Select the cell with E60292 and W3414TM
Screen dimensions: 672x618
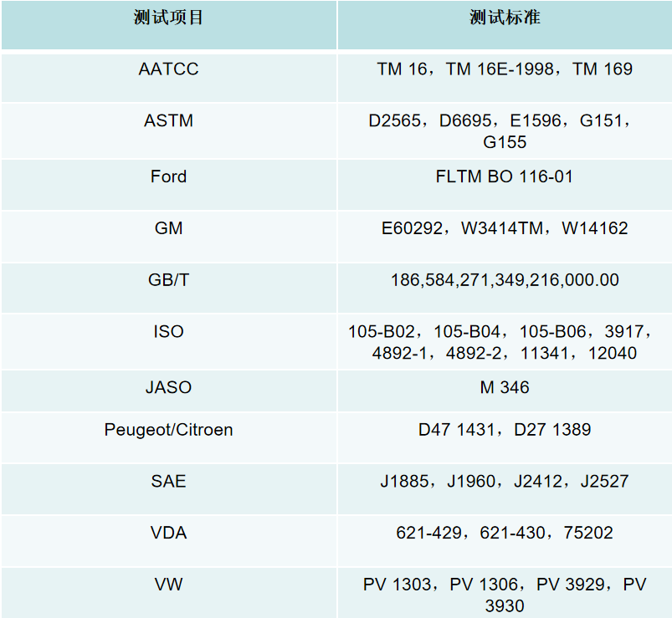[x=505, y=228]
